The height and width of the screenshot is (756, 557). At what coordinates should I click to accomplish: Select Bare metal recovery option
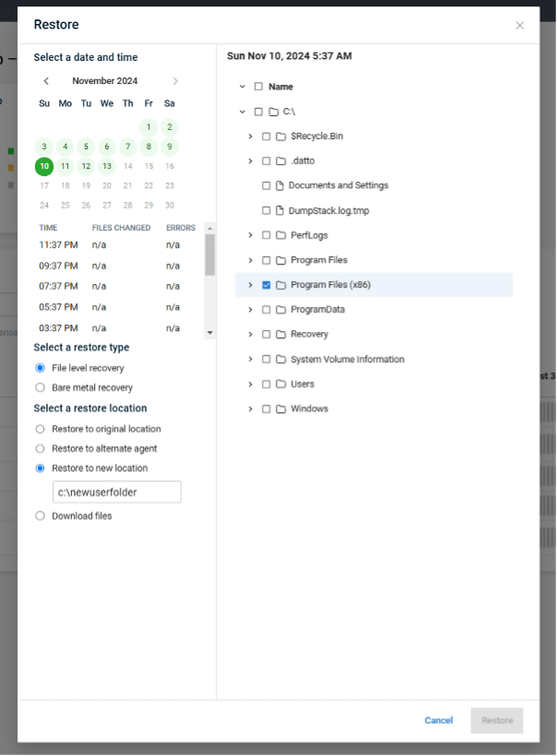click(x=40, y=387)
